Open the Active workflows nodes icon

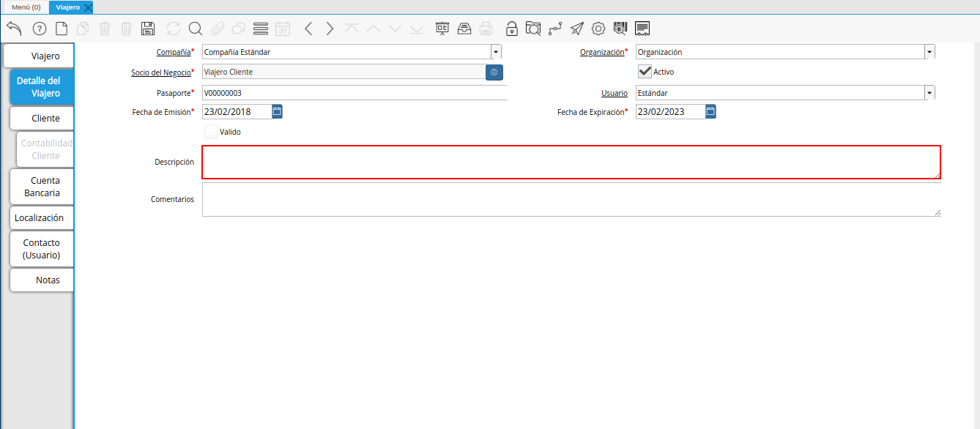555,29
